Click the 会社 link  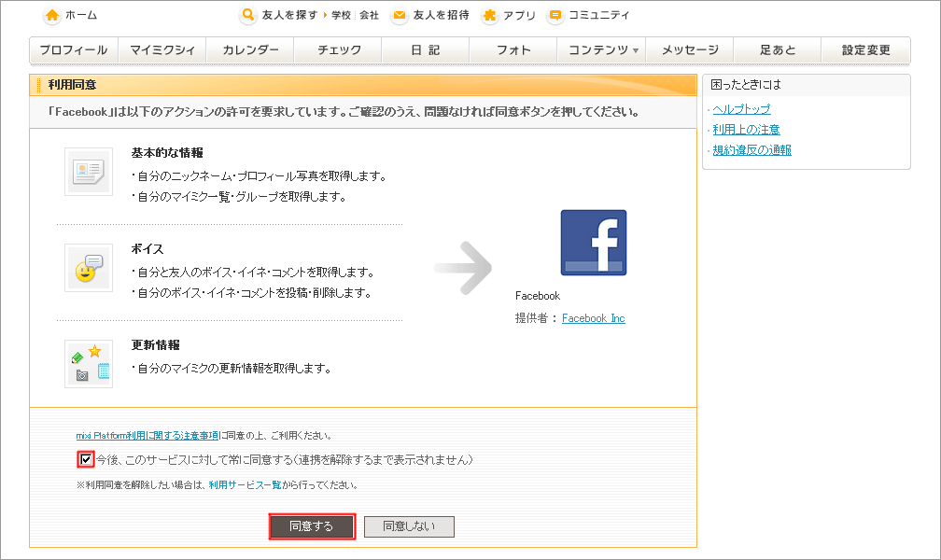[369, 15]
